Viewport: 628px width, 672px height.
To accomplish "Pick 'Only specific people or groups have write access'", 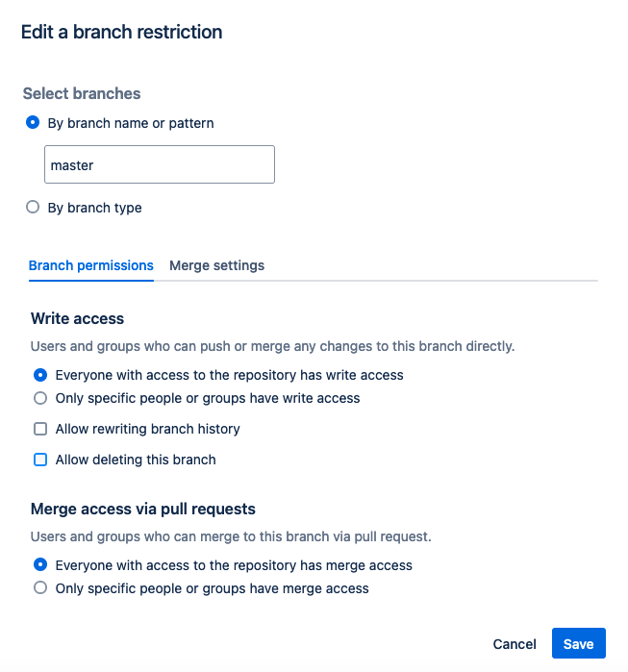I will pyautogui.click(x=40, y=398).
